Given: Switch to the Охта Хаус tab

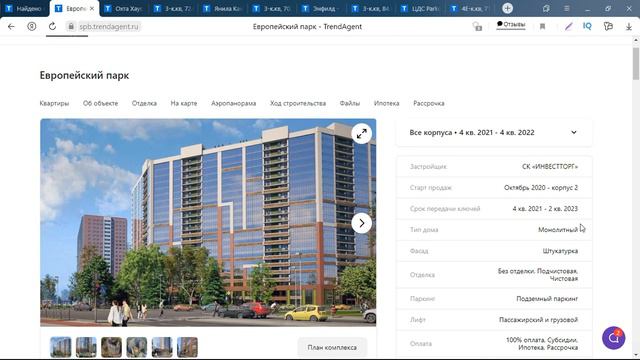Looking at the screenshot, I should pyautogui.click(x=123, y=8).
